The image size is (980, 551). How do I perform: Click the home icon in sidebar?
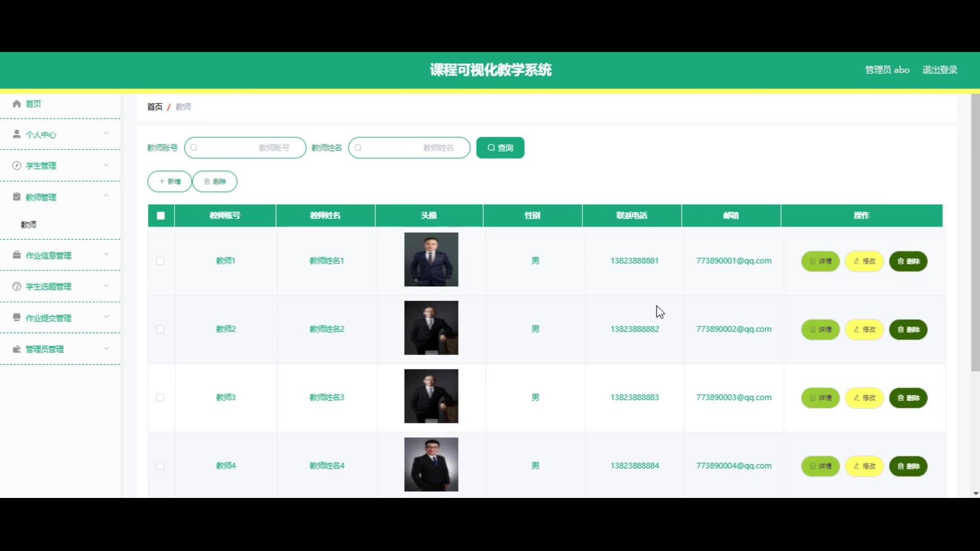[x=17, y=104]
